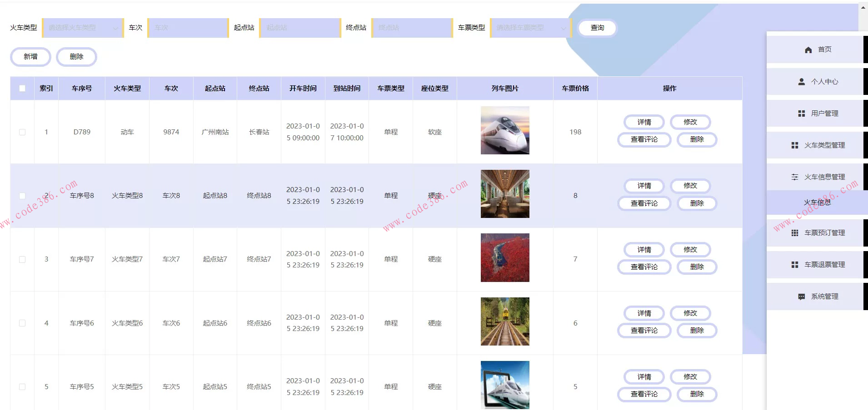Click the train photo on the D789 row

[x=504, y=130]
